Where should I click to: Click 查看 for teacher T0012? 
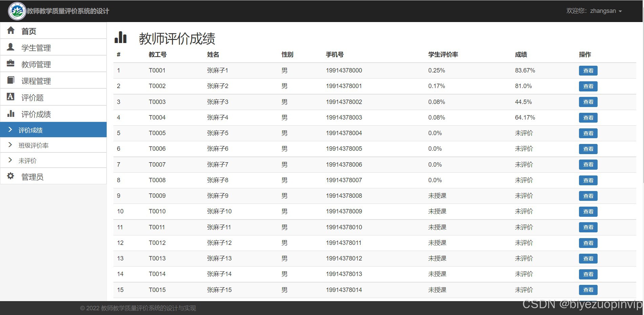coord(588,243)
